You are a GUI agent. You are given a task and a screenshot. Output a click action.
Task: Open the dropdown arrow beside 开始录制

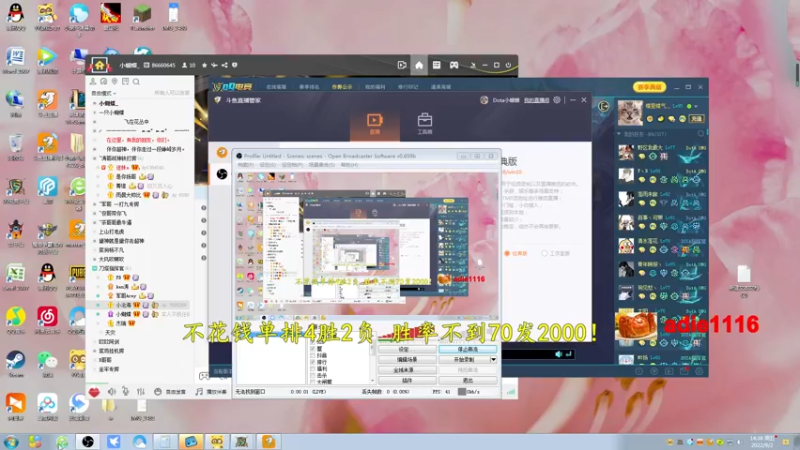click(493, 360)
